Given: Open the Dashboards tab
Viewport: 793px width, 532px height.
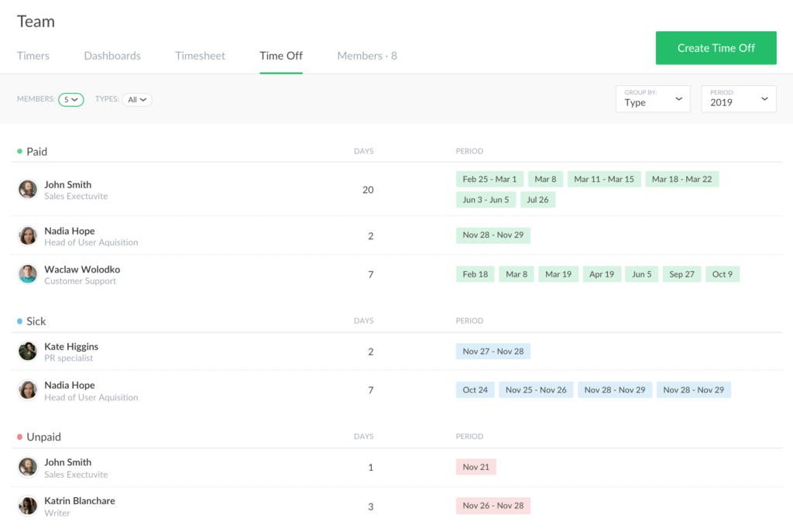Looking at the screenshot, I should click(x=112, y=56).
